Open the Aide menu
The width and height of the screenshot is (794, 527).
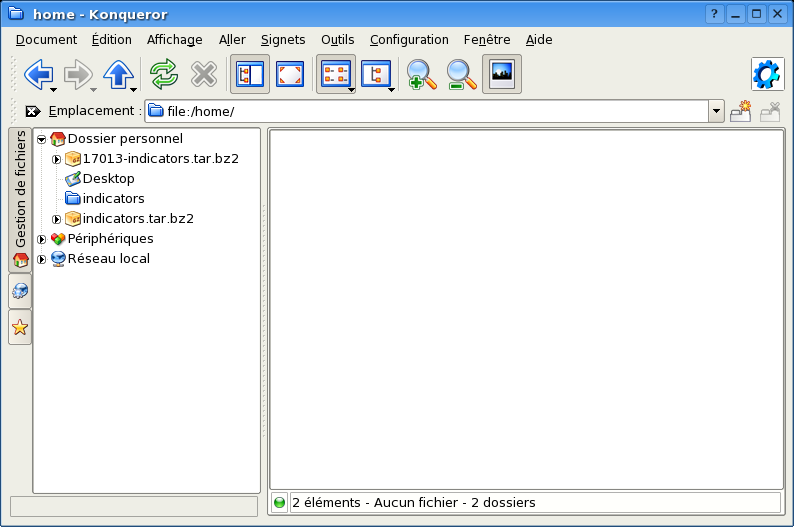539,39
